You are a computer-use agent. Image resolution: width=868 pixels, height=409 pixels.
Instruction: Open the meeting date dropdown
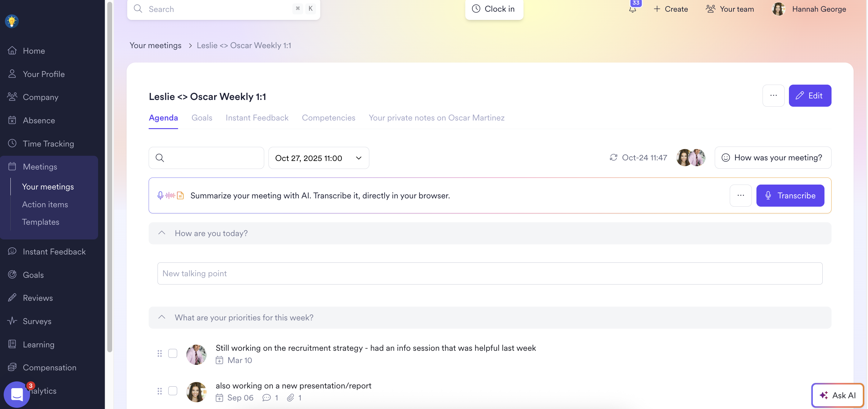tap(318, 158)
